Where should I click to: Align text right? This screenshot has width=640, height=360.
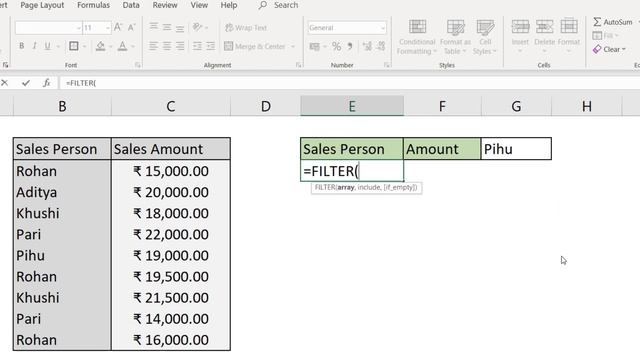coord(180,46)
